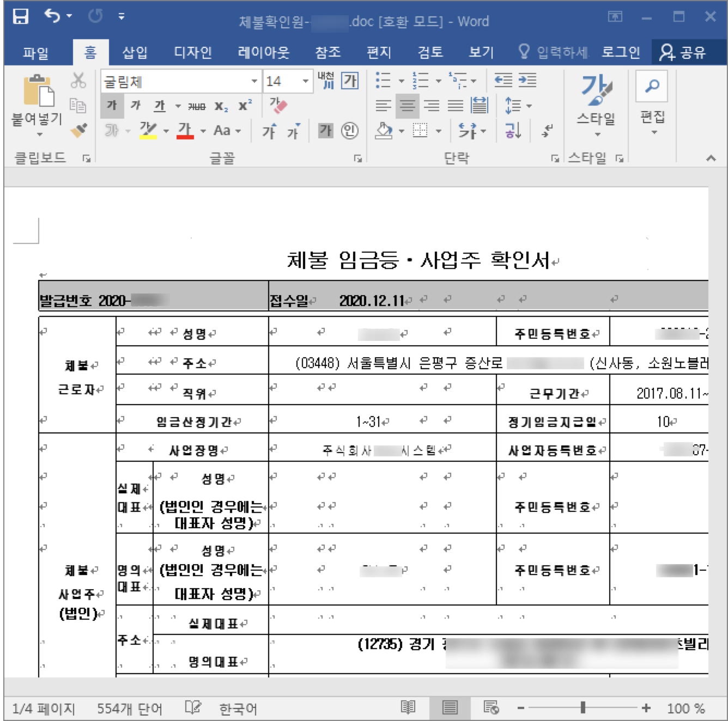The height and width of the screenshot is (721, 728).
Task: Switch to the 삽입 tab
Action: 135,52
